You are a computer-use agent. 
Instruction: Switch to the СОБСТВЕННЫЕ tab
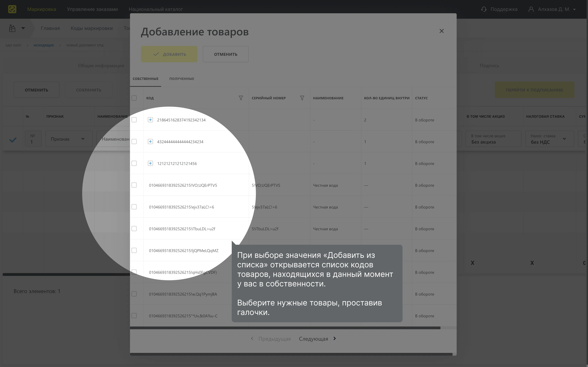[x=145, y=79]
